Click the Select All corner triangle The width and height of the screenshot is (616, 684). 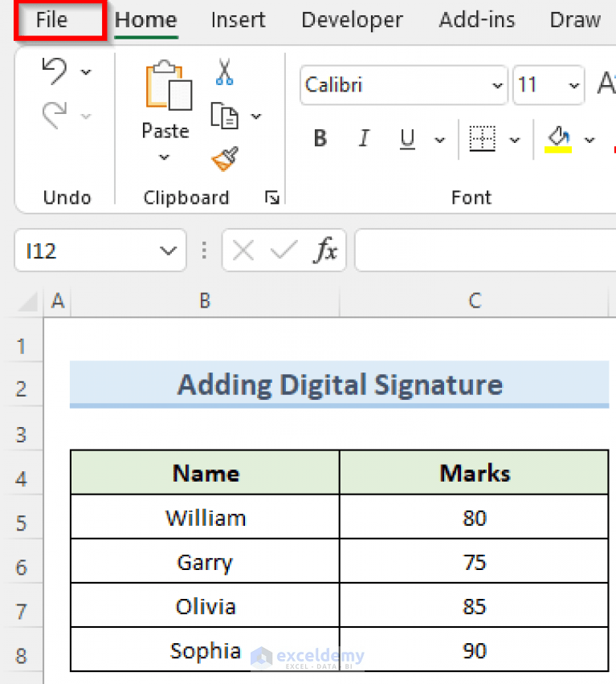click(28, 302)
